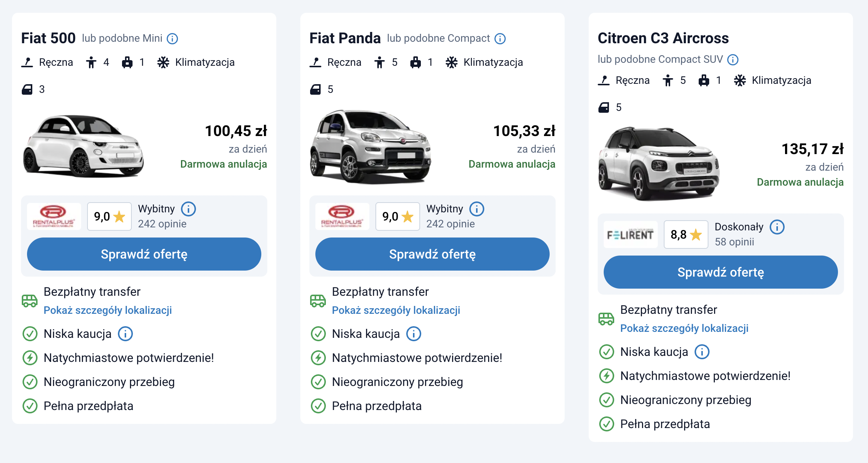Viewport: 868px width, 463px height.
Task: Open info icon next to Compact SUV
Action: click(733, 60)
